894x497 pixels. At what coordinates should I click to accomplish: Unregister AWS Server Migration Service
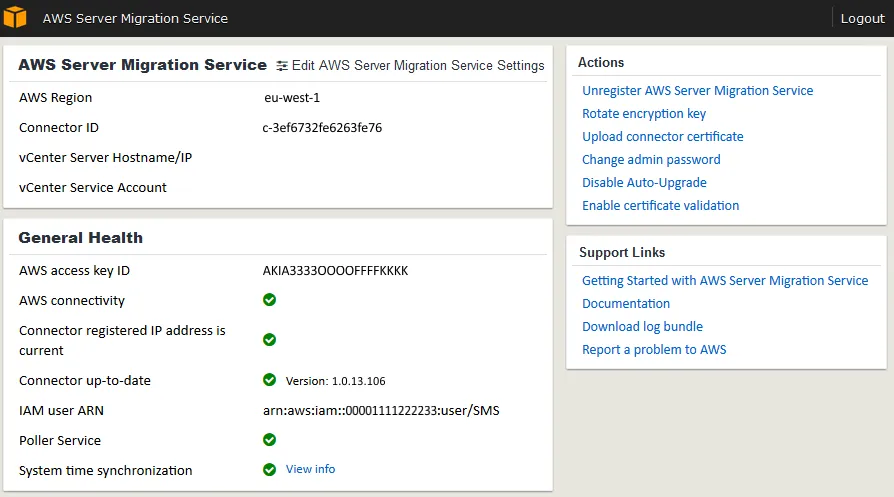697,90
